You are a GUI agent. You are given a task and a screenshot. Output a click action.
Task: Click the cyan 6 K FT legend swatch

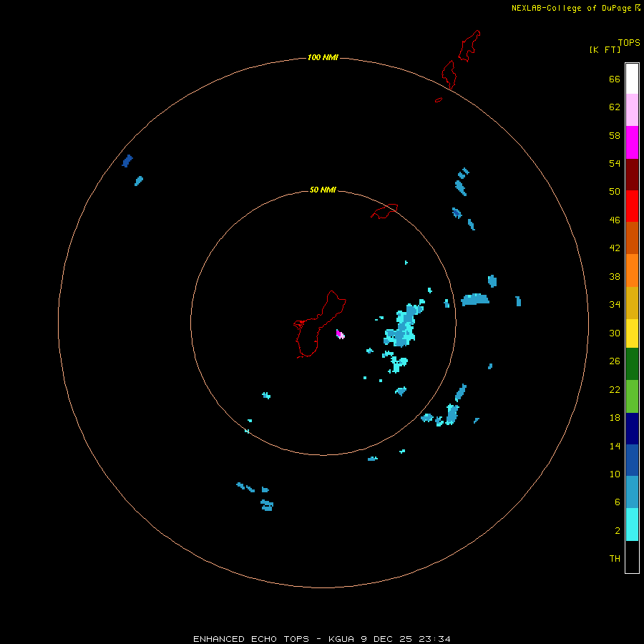632,525
